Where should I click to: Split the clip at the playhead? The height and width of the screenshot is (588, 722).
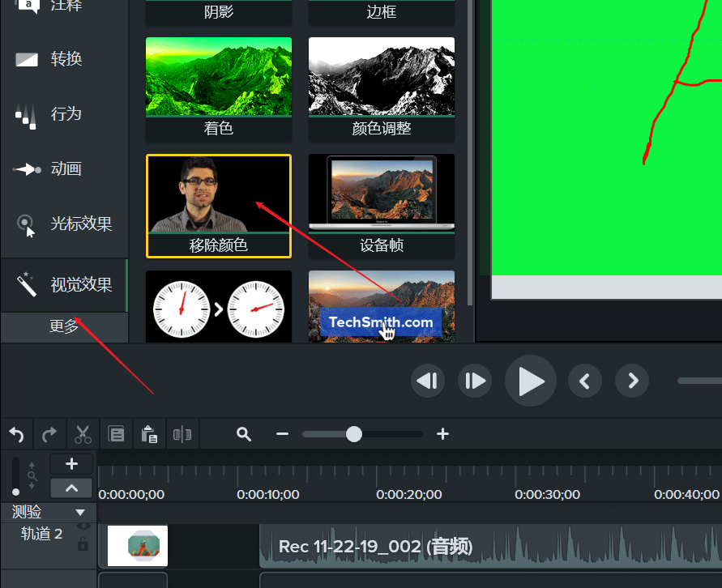click(182, 434)
